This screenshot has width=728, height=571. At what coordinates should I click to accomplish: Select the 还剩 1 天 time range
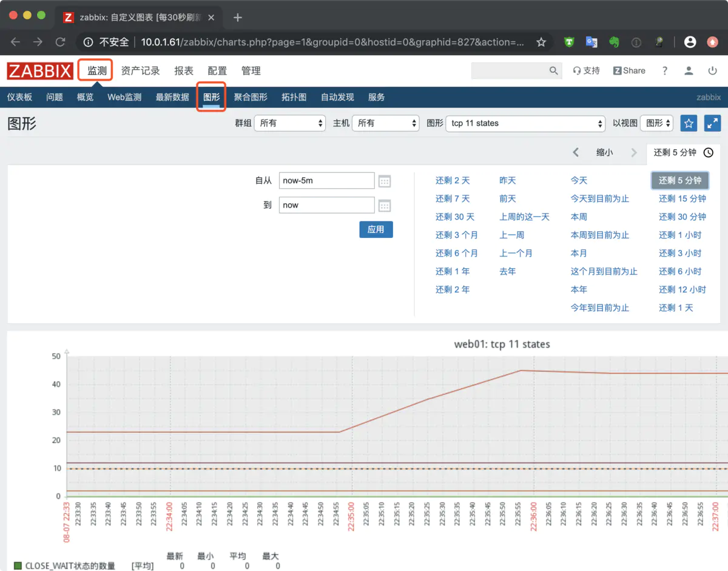pos(676,308)
